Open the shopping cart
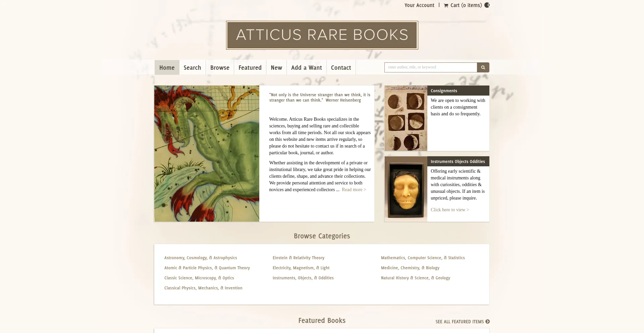This screenshot has height=333, width=644. click(463, 5)
